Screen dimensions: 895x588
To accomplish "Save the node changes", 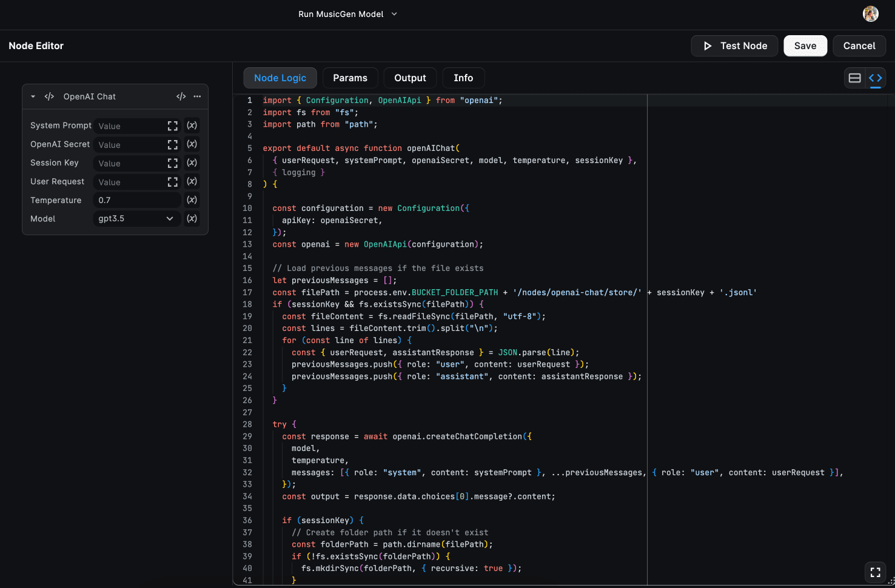I will point(805,45).
